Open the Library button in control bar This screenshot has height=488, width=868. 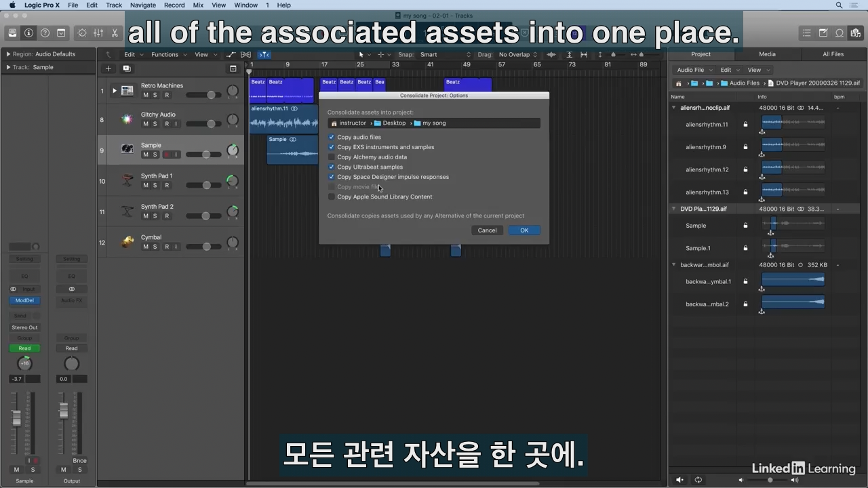(12, 33)
